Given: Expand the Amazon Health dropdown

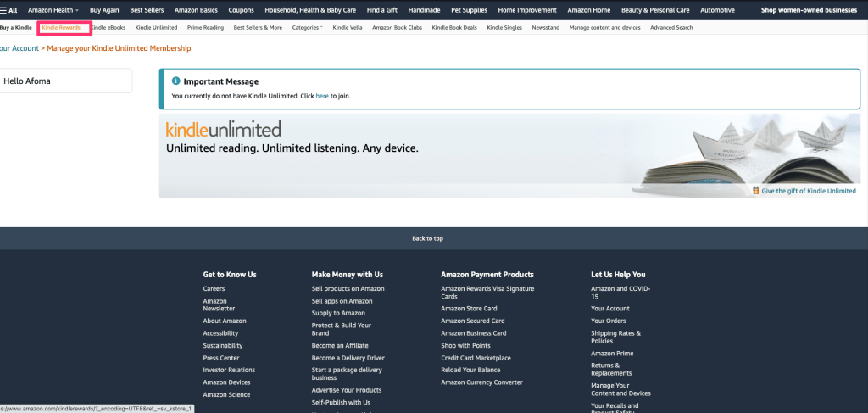Looking at the screenshot, I should point(53,10).
